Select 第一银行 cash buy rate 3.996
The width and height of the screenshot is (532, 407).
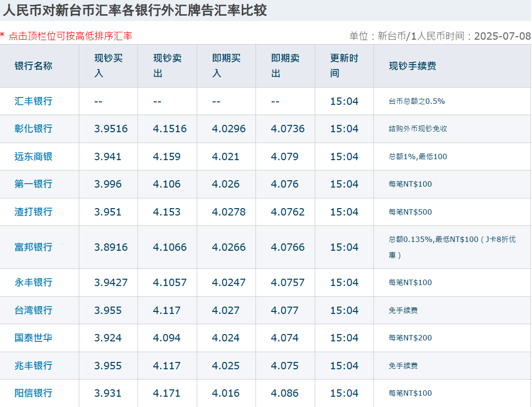[108, 184]
